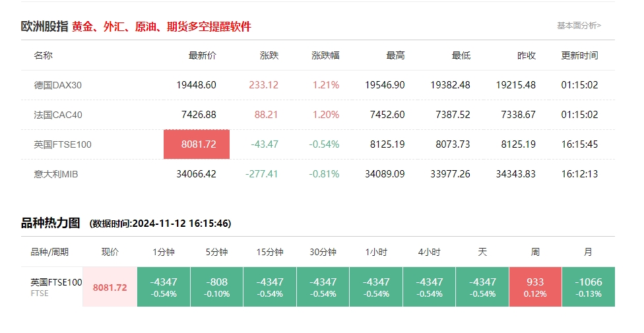Click the 15分钟 period heatmap cell
This screenshot has width=644, height=333.
270,287
